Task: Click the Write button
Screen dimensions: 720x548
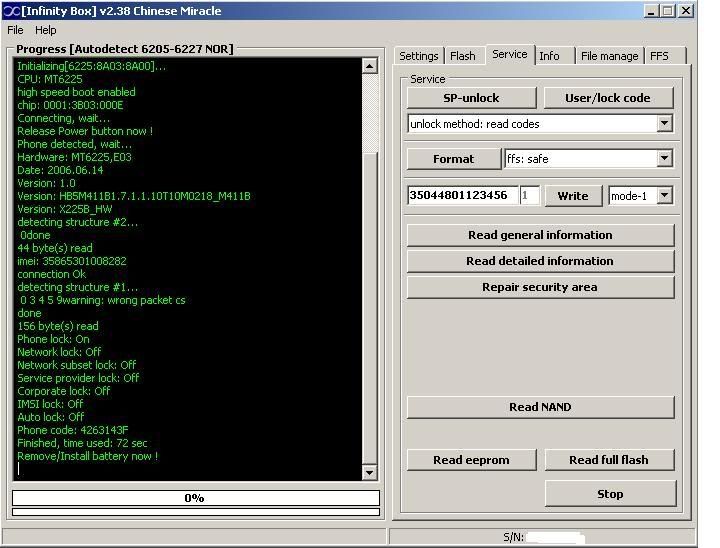Action: 573,196
